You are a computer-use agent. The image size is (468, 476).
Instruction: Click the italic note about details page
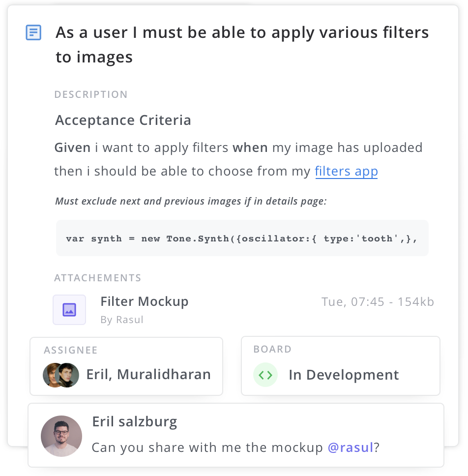[191, 201]
